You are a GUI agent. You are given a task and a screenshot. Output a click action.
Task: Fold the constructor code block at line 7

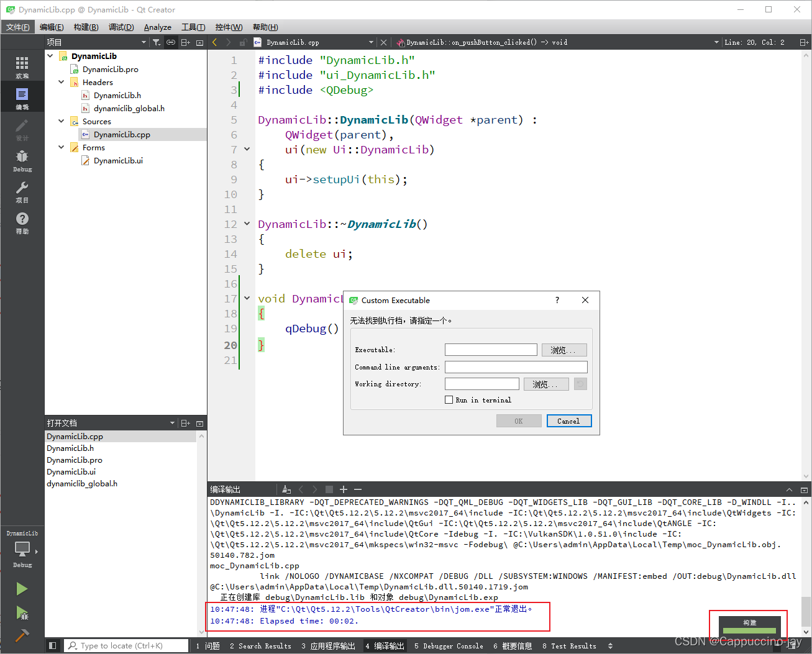coord(247,149)
